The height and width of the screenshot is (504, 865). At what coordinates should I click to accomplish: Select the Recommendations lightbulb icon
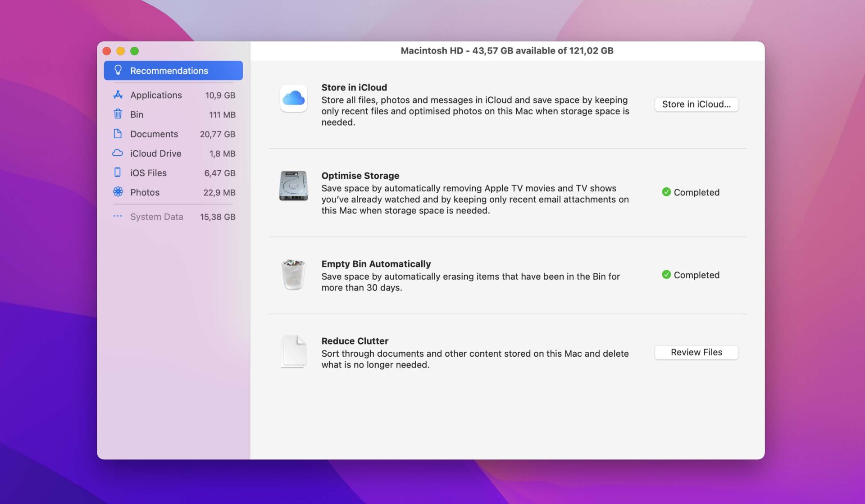pyautogui.click(x=118, y=70)
